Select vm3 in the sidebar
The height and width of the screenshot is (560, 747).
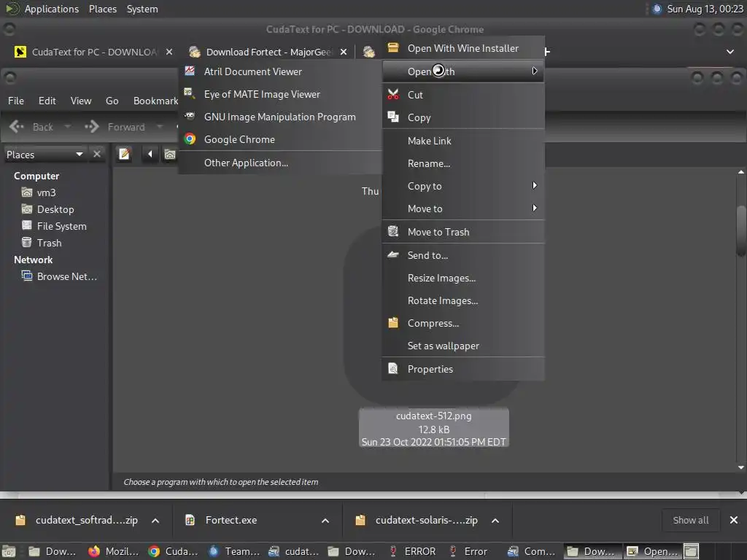[x=47, y=192]
